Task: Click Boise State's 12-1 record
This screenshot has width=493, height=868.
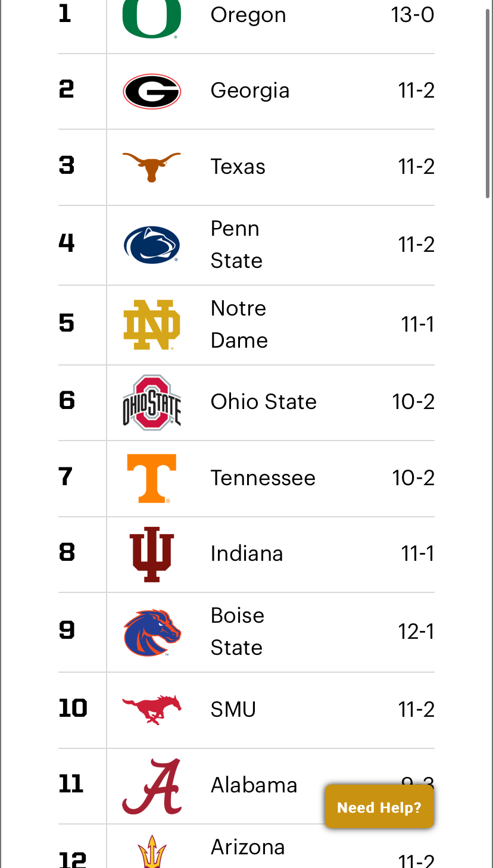Action: pos(416,632)
